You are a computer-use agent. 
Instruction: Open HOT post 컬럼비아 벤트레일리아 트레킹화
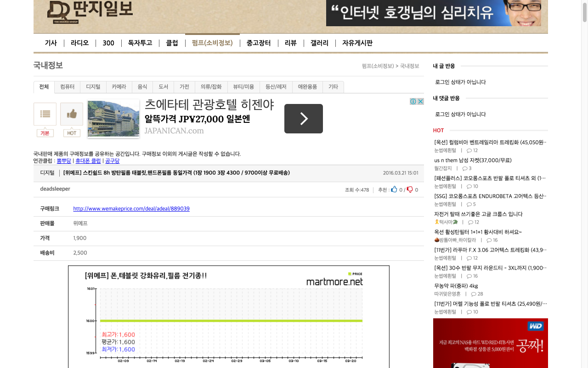(490, 142)
